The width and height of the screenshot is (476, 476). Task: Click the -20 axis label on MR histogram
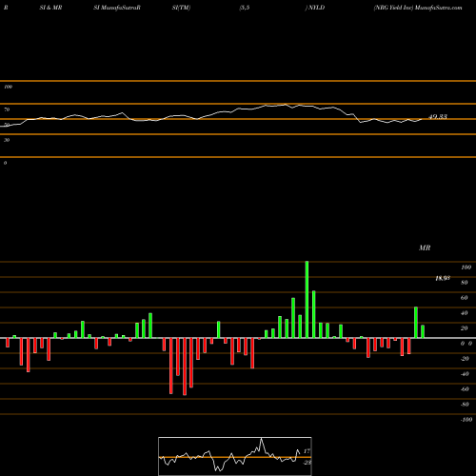coord(465,359)
